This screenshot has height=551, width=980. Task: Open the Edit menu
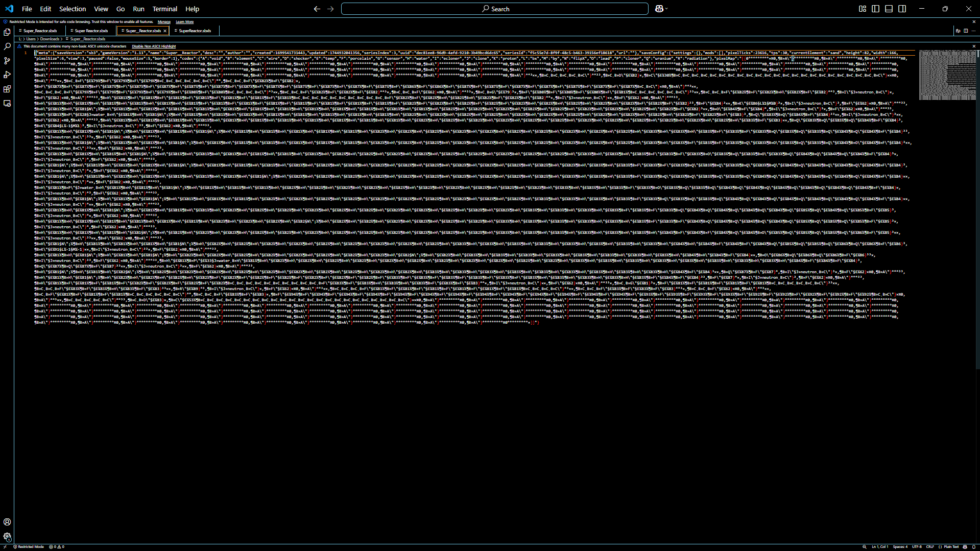[45, 9]
